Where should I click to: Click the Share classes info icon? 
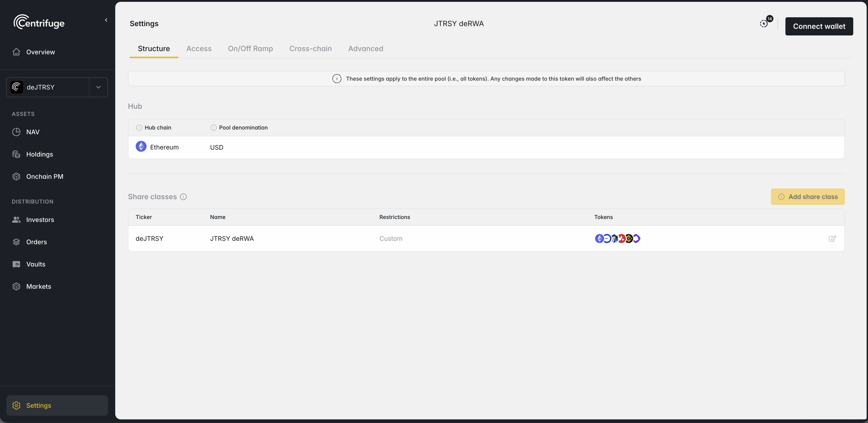tap(183, 197)
